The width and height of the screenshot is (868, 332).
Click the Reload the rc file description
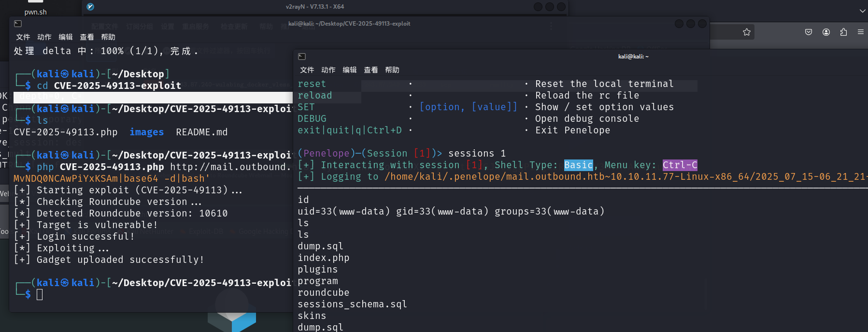click(587, 96)
